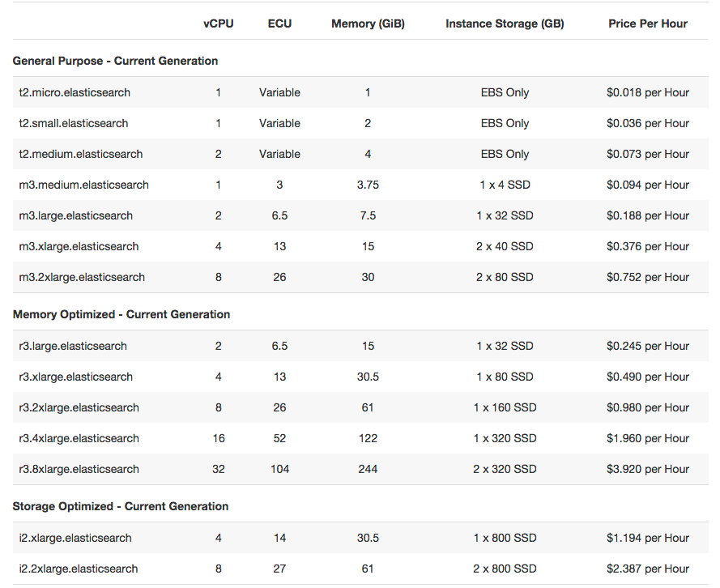Click 1 x 32 SSD in r3.large row
720x588 pixels.
click(505, 346)
